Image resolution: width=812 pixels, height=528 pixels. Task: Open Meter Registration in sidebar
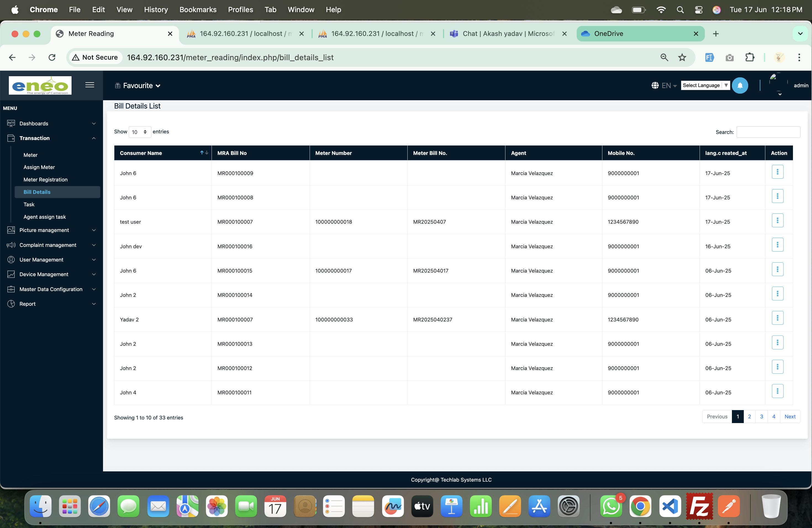click(x=45, y=180)
